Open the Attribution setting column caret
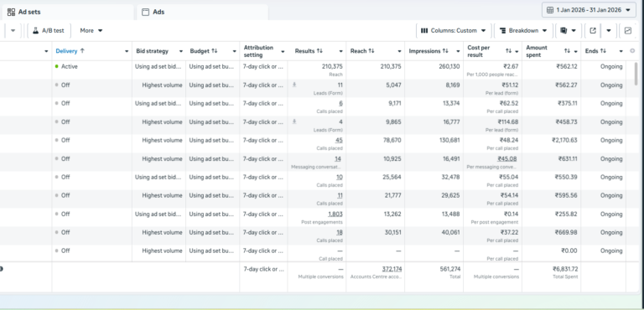Screen dimensions: 644x310 (x=283, y=51)
